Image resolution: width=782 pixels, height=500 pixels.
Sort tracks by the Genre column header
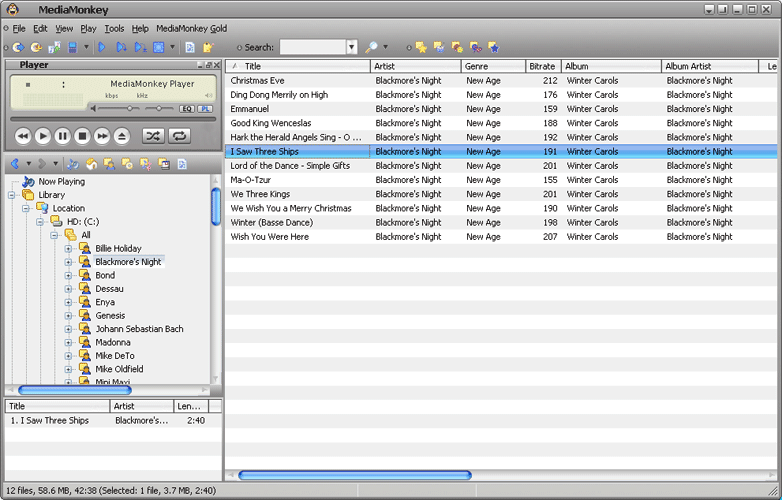coord(493,66)
